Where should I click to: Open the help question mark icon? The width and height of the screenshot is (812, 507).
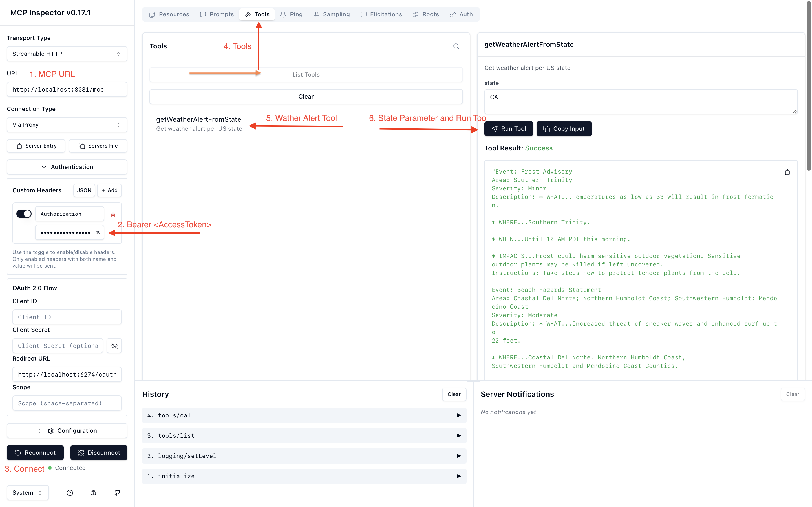click(70, 493)
